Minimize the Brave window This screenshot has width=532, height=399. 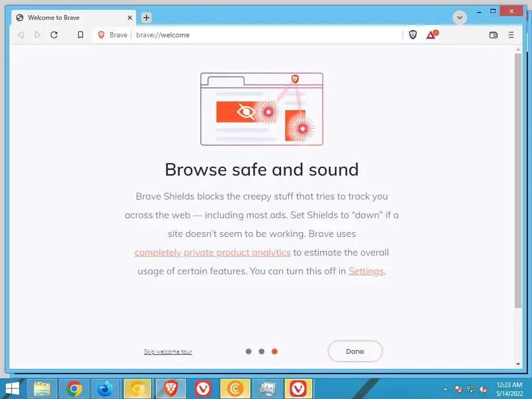(478, 11)
